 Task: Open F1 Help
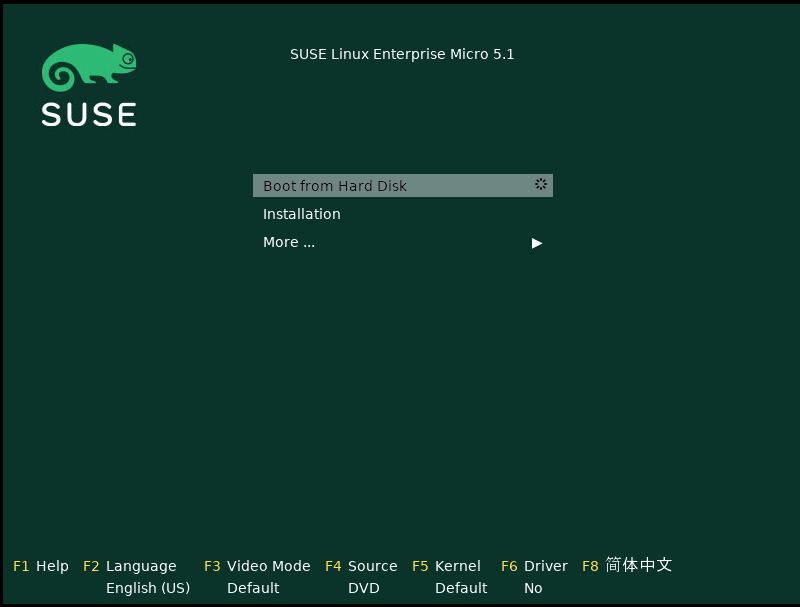(41, 566)
